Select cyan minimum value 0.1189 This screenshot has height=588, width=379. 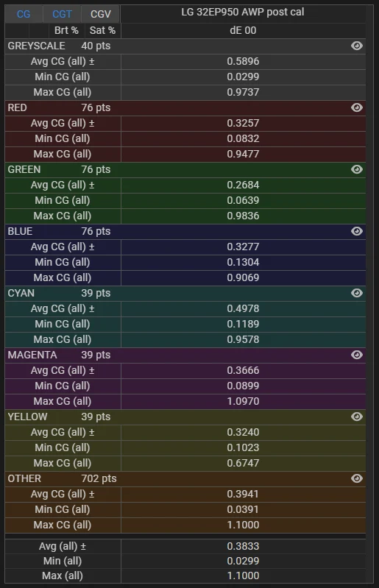(243, 324)
